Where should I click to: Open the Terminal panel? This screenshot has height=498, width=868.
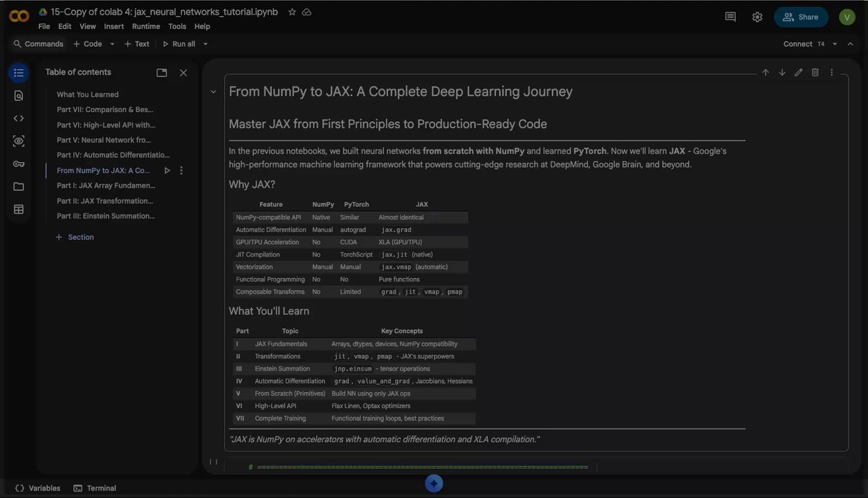point(95,488)
